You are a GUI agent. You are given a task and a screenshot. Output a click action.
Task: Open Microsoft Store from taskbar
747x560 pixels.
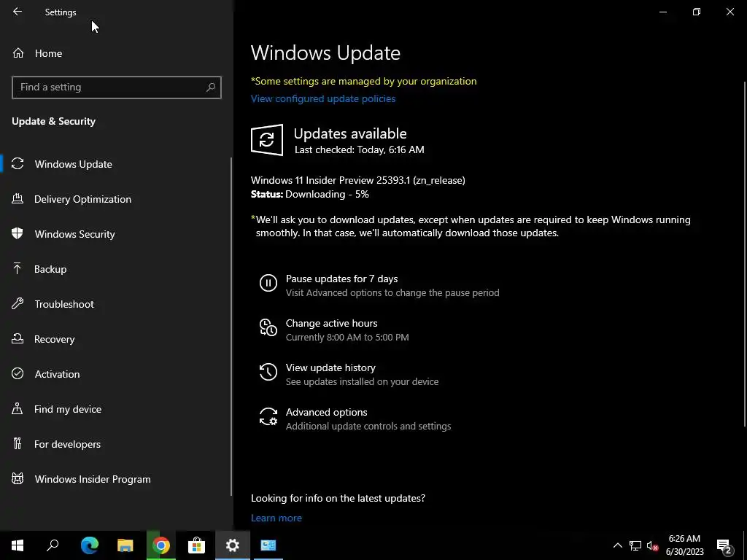pyautogui.click(x=196, y=545)
